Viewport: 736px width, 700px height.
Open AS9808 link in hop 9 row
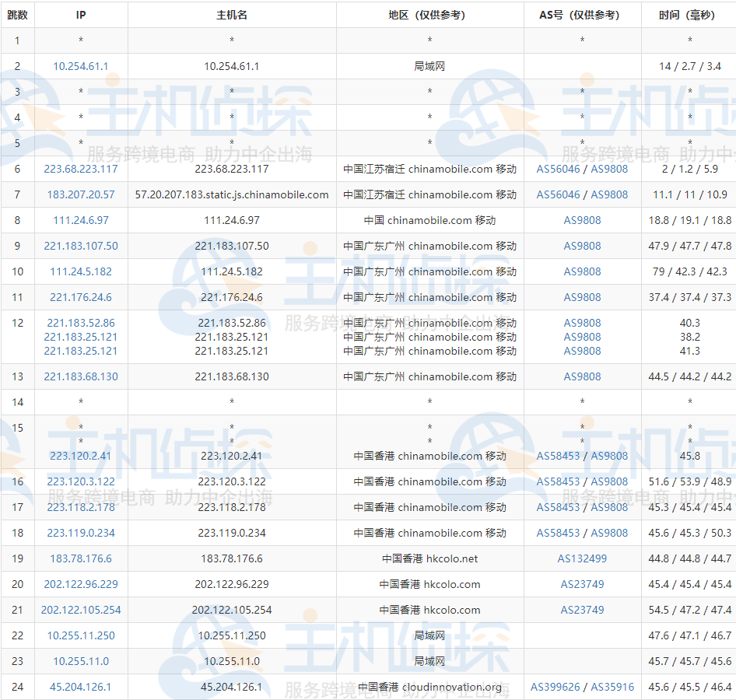pos(582,246)
